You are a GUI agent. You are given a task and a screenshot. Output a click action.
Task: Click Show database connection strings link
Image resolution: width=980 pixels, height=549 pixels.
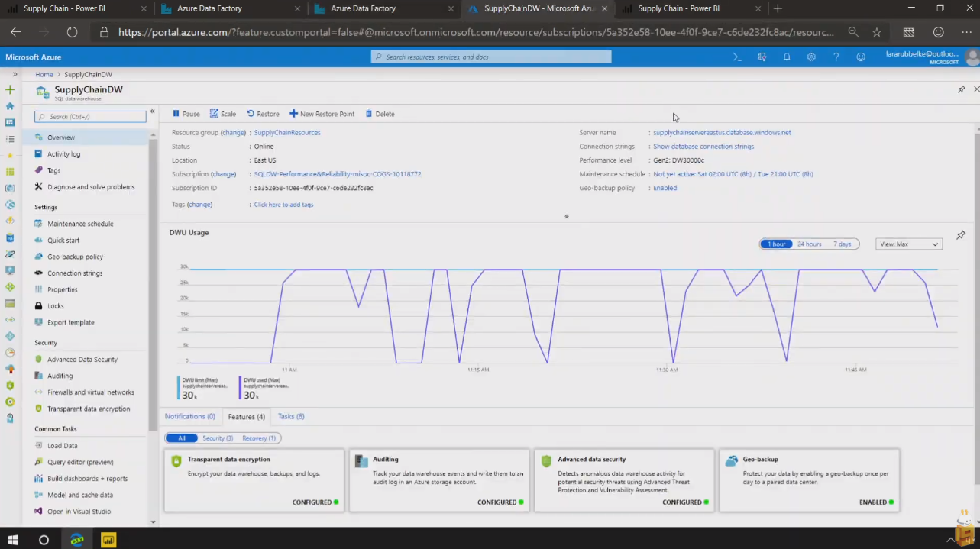coord(703,147)
